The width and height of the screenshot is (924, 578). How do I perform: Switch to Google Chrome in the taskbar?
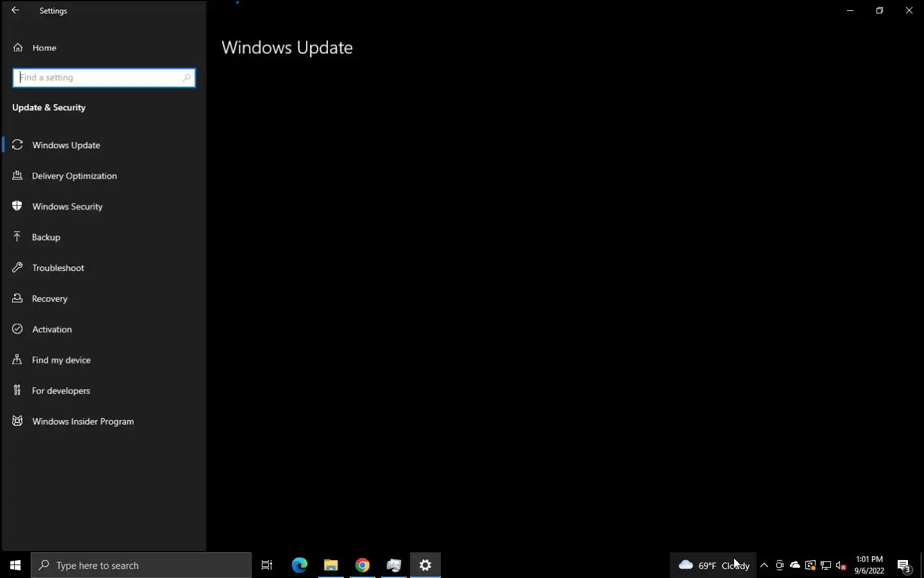[363, 565]
